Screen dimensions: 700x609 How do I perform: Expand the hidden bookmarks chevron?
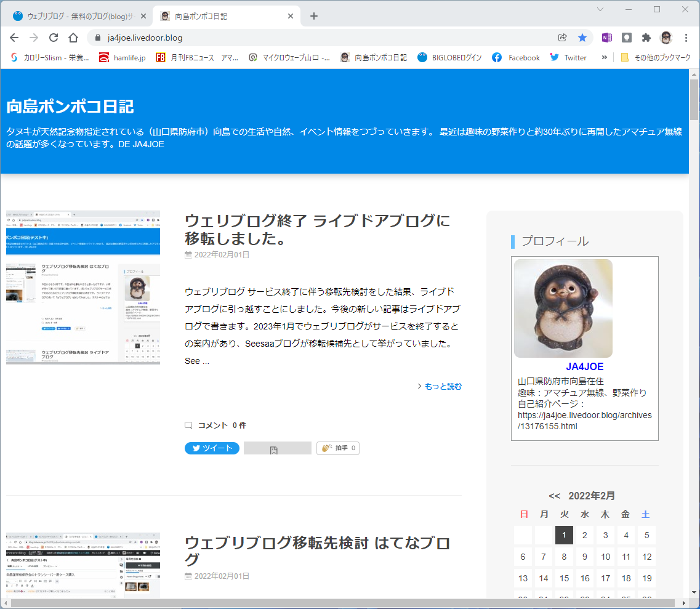[x=605, y=58]
